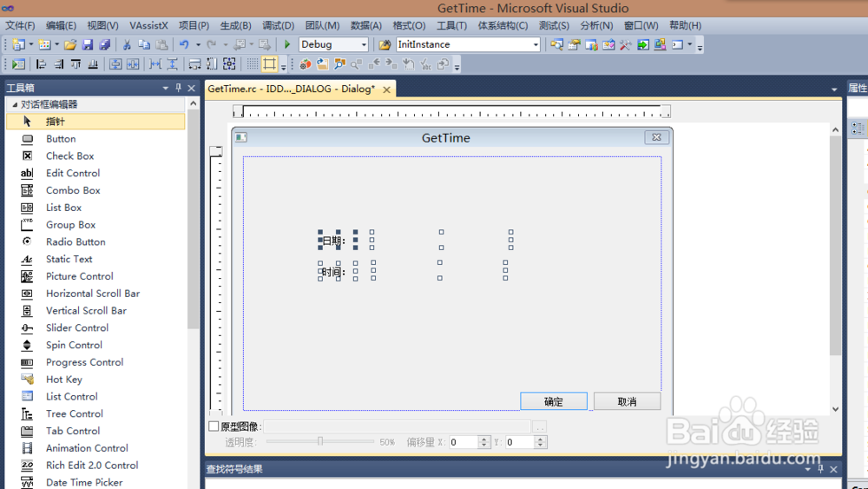Open the 视图(V) menu
Screen dimensions: 868x489
pyautogui.click(x=103, y=25)
